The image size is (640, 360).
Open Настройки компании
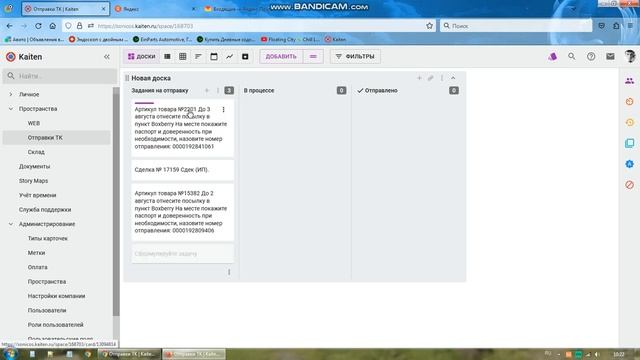tap(56, 296)
